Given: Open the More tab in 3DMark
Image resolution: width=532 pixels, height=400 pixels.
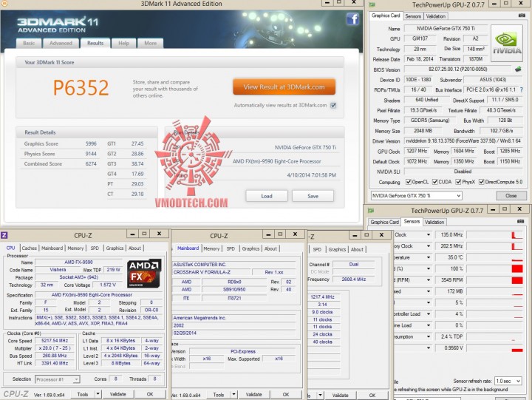Looking at the screenshot, I should [150, 43].
